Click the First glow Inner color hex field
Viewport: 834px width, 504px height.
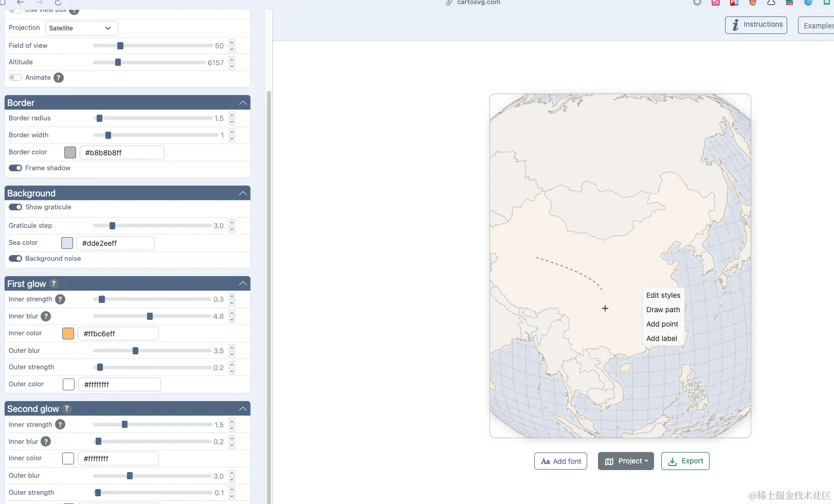[x=118, y=333]
